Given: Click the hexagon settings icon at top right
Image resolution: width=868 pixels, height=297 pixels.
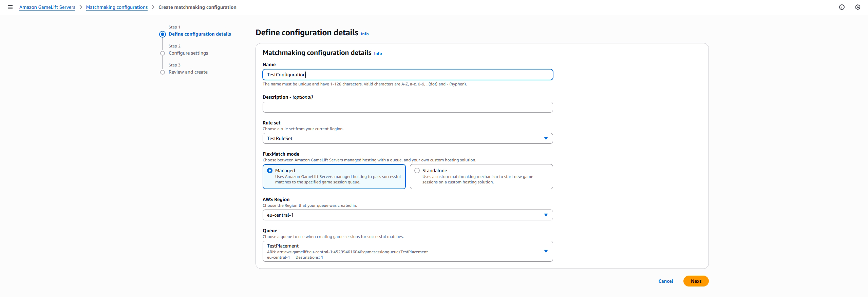Looking at the screenshot, I should tap(857, 7).
